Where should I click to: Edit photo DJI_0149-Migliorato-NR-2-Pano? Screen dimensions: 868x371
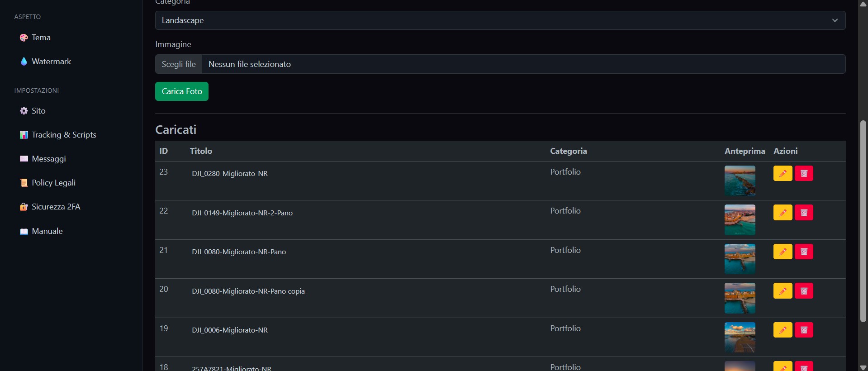coord(783,213)
